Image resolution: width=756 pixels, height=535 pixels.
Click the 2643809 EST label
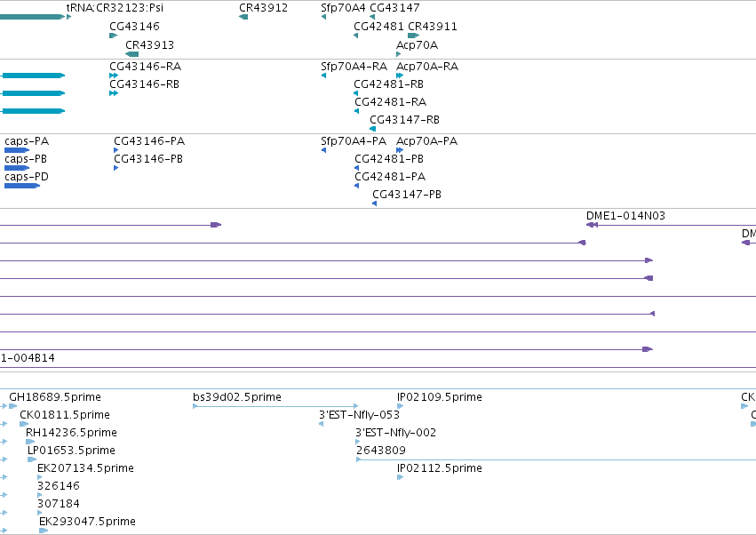[x=381, y=451]
